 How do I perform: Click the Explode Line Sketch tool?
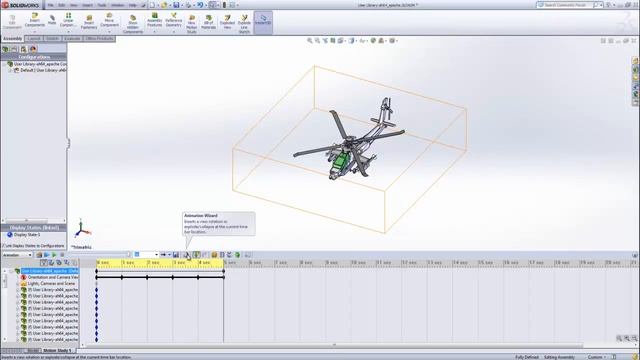coord(244,24)
